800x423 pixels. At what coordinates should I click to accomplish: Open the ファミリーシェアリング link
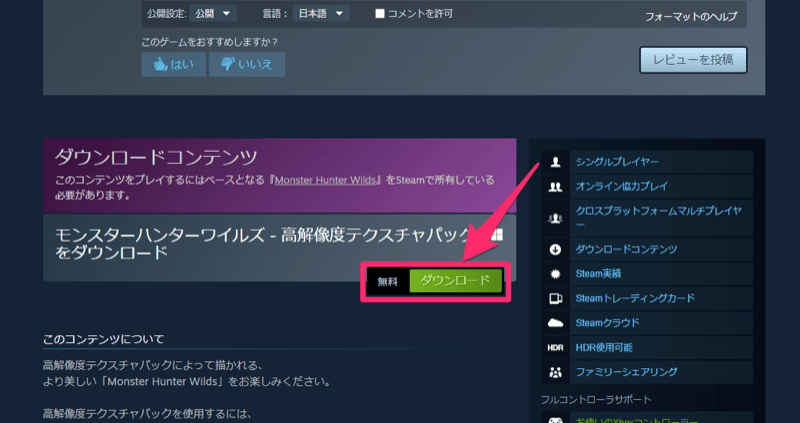(626, 372)
